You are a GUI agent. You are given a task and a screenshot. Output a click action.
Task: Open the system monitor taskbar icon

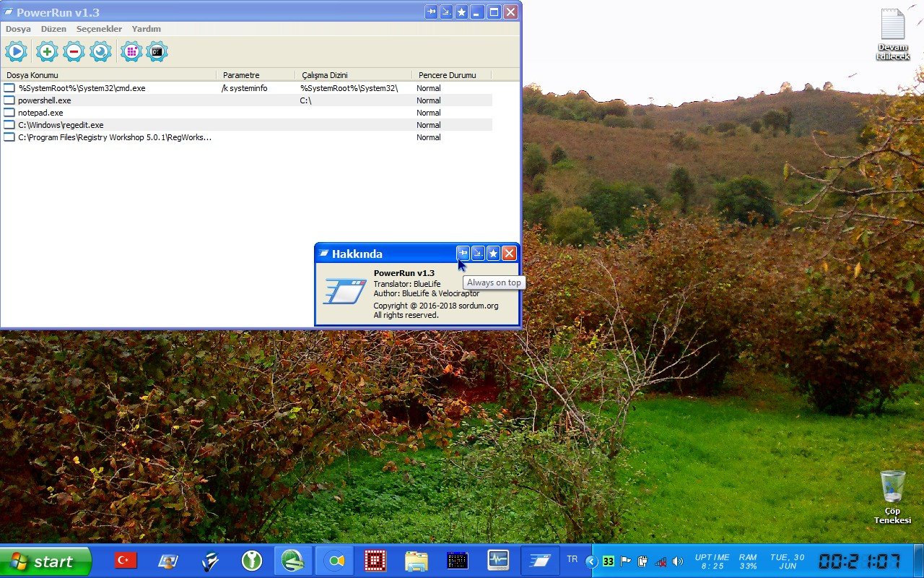point(498,560)
